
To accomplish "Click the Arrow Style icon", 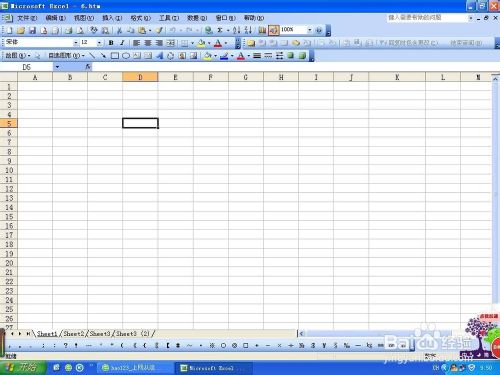I will click(x=279, y=56).
